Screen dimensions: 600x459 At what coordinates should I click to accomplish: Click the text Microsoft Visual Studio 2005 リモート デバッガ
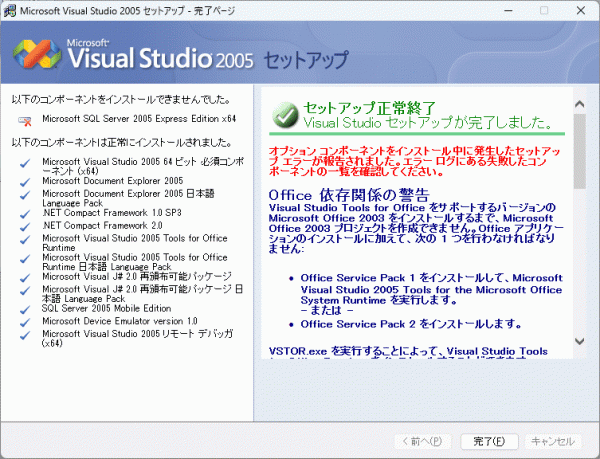137,338
